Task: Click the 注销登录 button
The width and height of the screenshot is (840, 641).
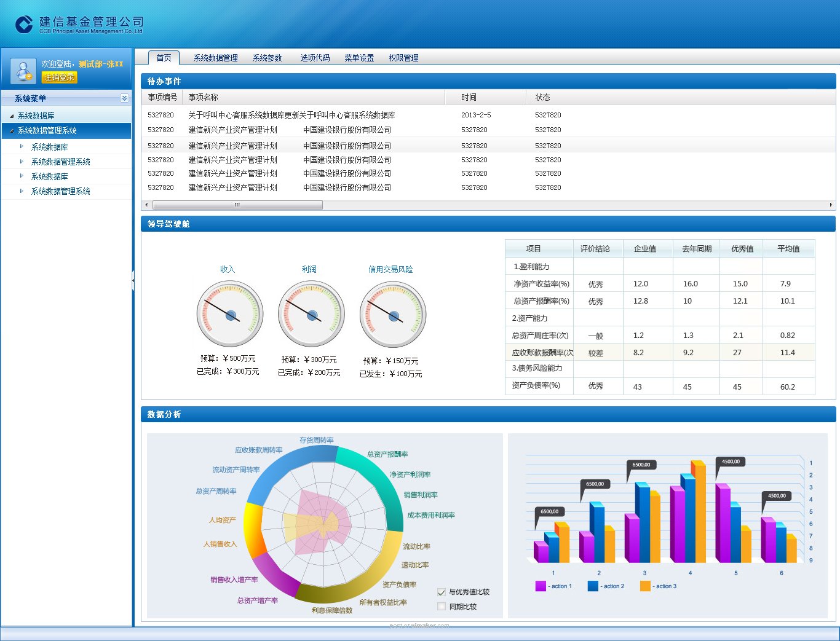Action: [60, 77]
